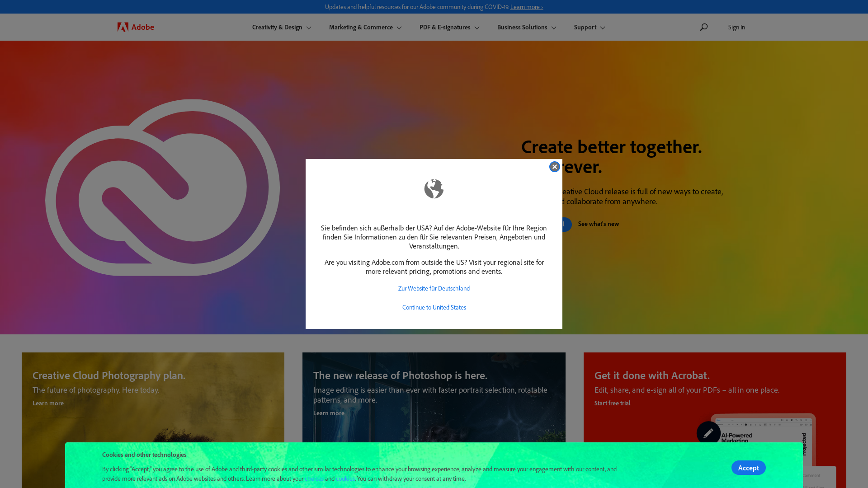
Task: Click Creative Cloud Photography plan heading
Action: pyautogui.click(x=109, y=375)
